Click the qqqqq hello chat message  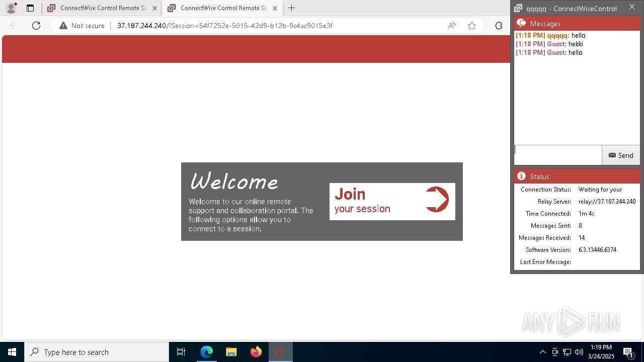[550, 35]
